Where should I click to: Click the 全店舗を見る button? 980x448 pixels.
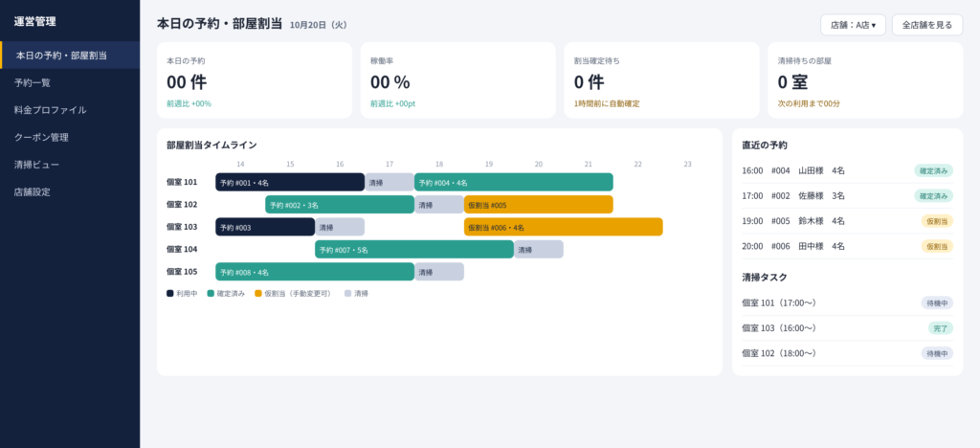pyautogui.click(x=926, y=25)
